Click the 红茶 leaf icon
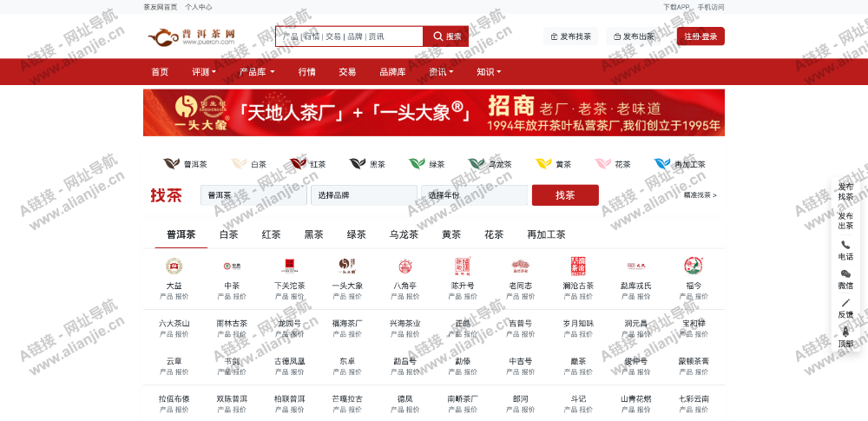The width and height of the screenshot is (868, 421). (x=298, y=164)
